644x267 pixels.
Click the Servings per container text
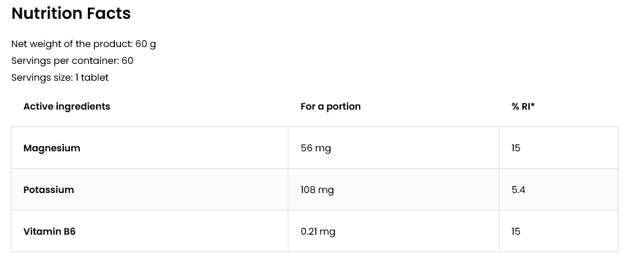[x=73, y=61]
